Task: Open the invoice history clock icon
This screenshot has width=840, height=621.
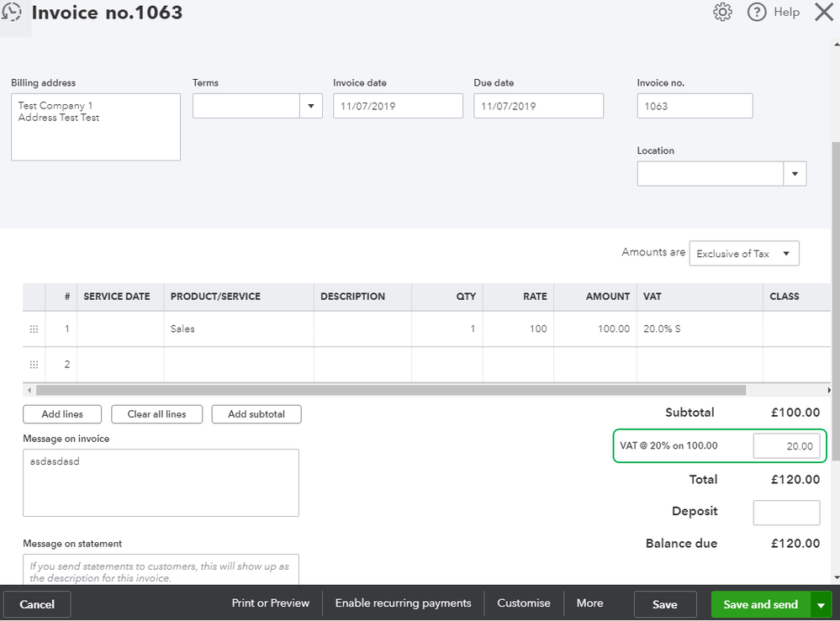Action: (12, 13)
